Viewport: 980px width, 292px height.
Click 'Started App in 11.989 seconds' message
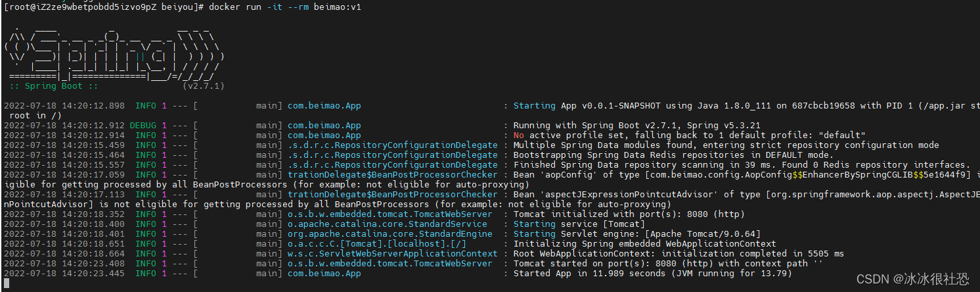589,274
